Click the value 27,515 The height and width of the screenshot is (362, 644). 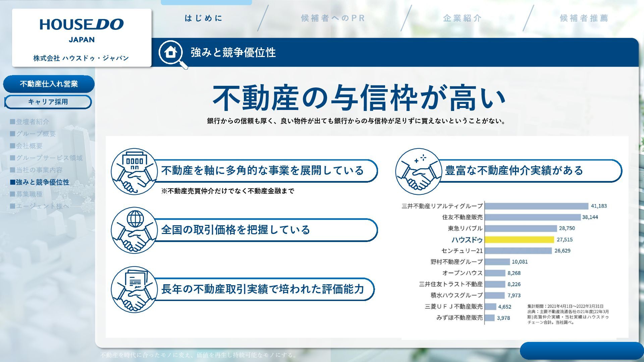point(565,240)
